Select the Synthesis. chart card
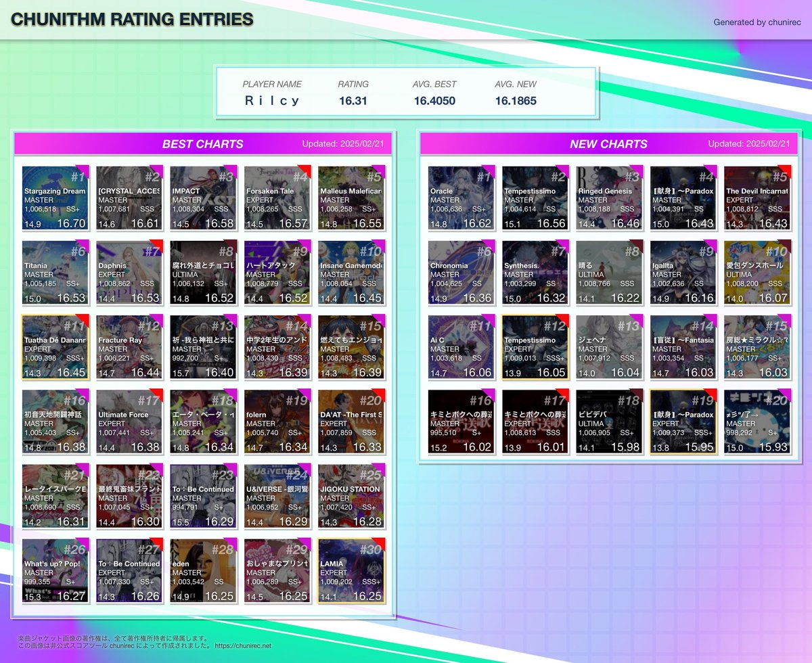Screen dimensions: 812x663 (535, 273)
